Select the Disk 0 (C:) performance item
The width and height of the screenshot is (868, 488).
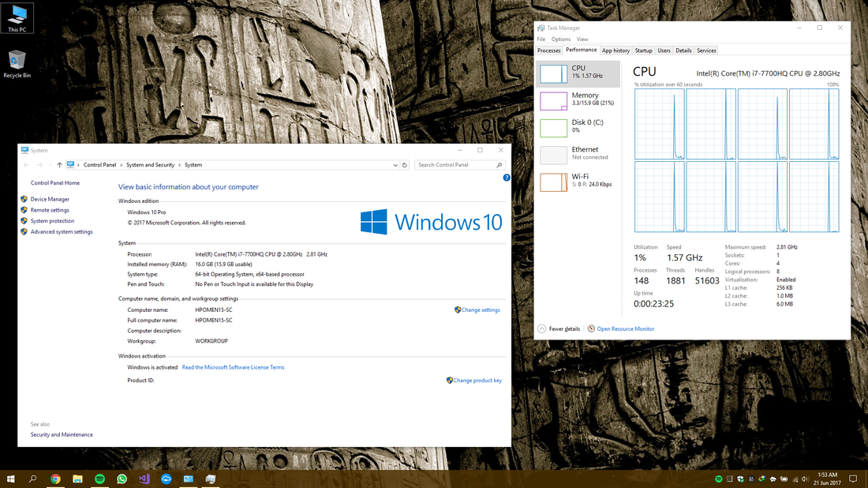(x=578, y=128)
